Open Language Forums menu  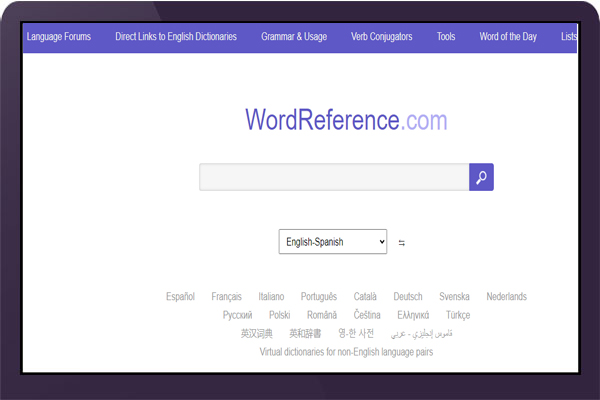click(59, 37)
